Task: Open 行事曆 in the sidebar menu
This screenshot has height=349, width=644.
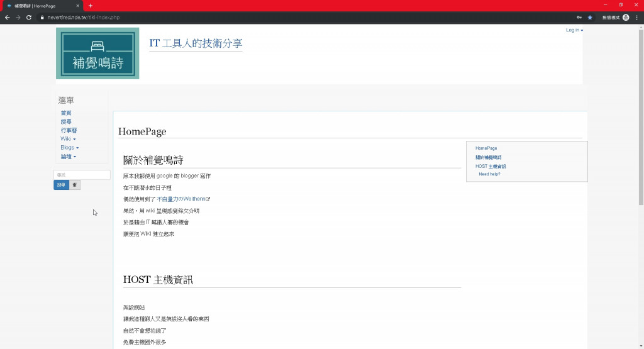Action: (69, 130)
